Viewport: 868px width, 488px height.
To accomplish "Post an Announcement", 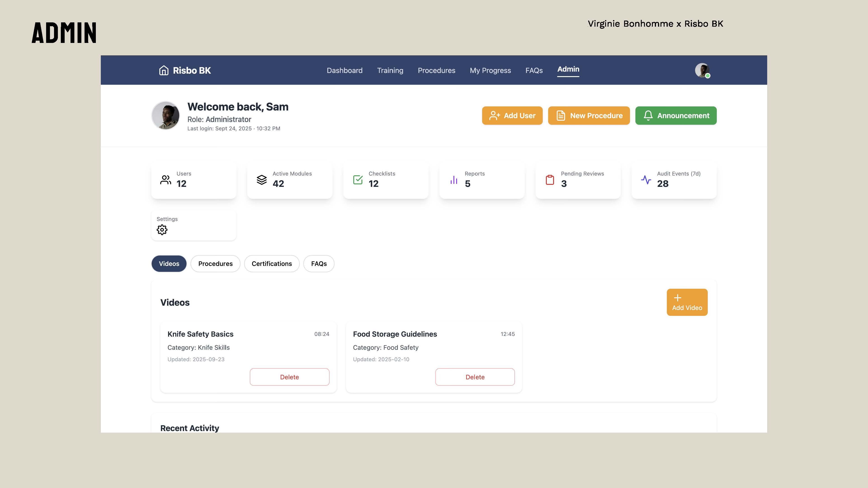I will (676, 115).
